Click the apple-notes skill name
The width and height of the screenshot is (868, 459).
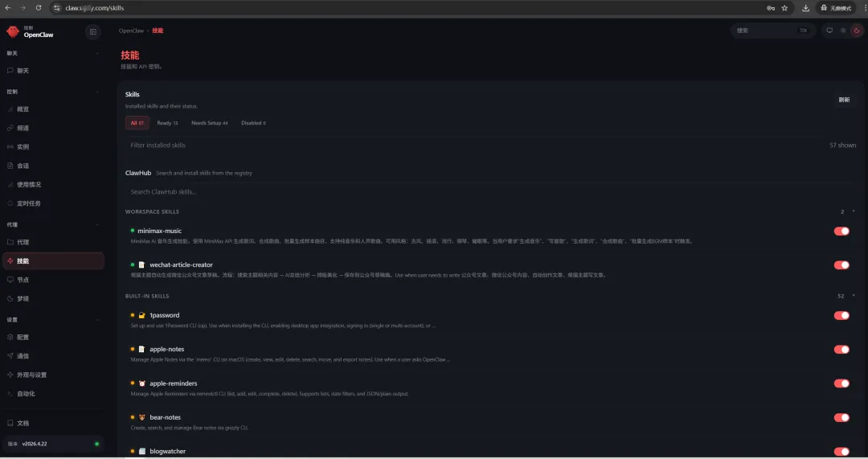[166, 350]
